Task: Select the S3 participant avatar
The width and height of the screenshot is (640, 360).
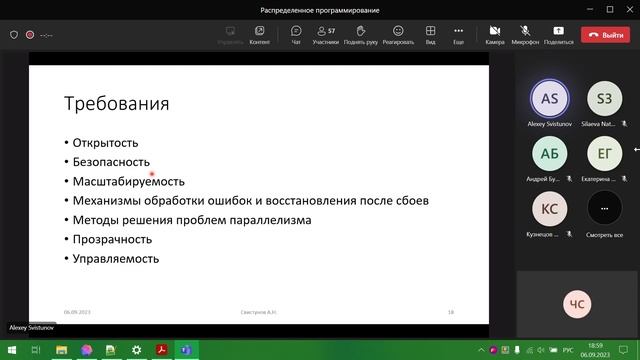Action: [604, 98]
